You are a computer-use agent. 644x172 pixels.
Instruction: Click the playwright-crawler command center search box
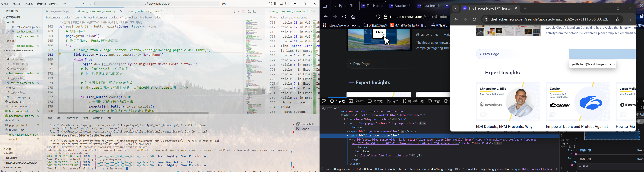point(157,4)
